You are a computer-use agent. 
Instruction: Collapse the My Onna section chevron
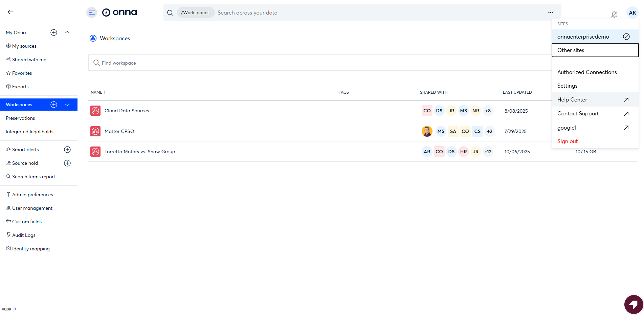click(x=67, y=32)
